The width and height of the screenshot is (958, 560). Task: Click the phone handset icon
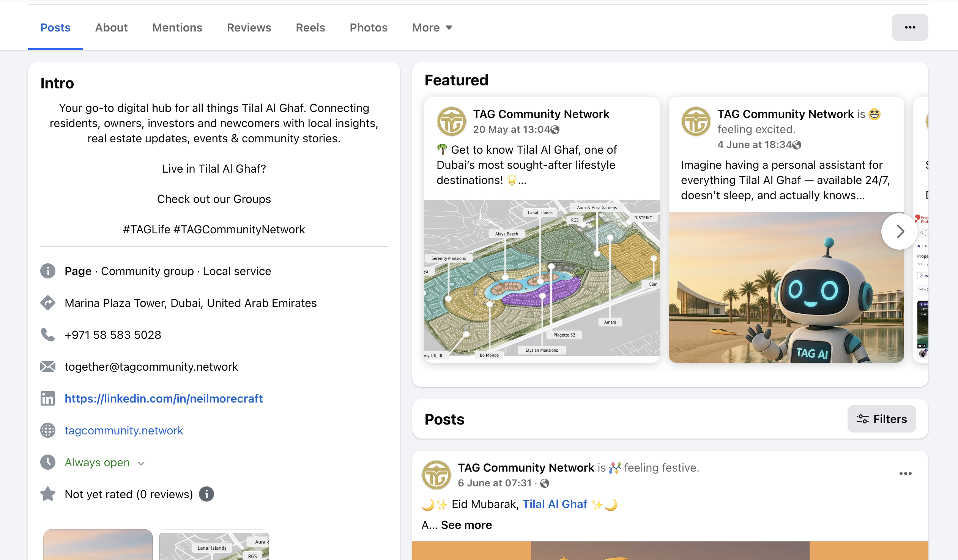[x=48, y=335]
